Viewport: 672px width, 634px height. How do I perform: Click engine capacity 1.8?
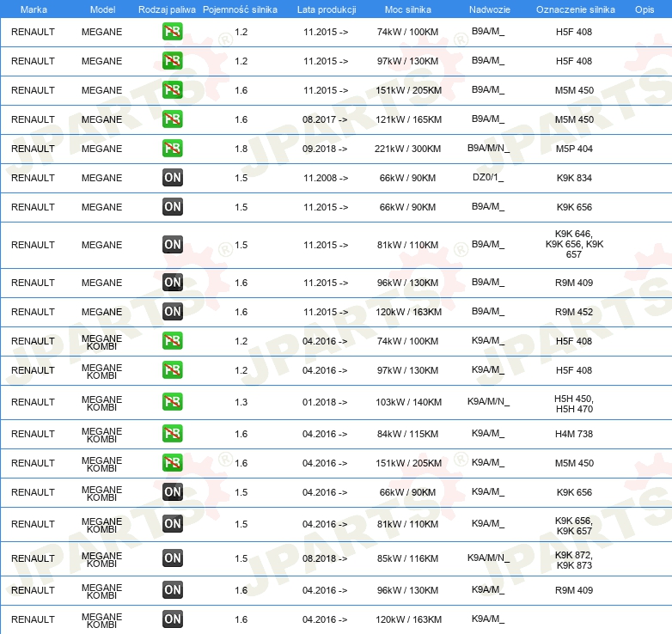[x=241, y=149]
